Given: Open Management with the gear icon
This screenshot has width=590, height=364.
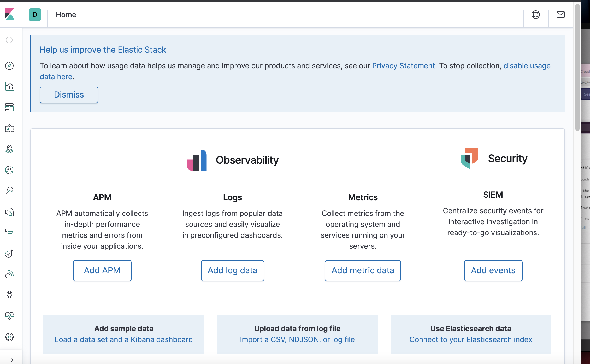Looking at the screenshot, I should pos(9,337).
